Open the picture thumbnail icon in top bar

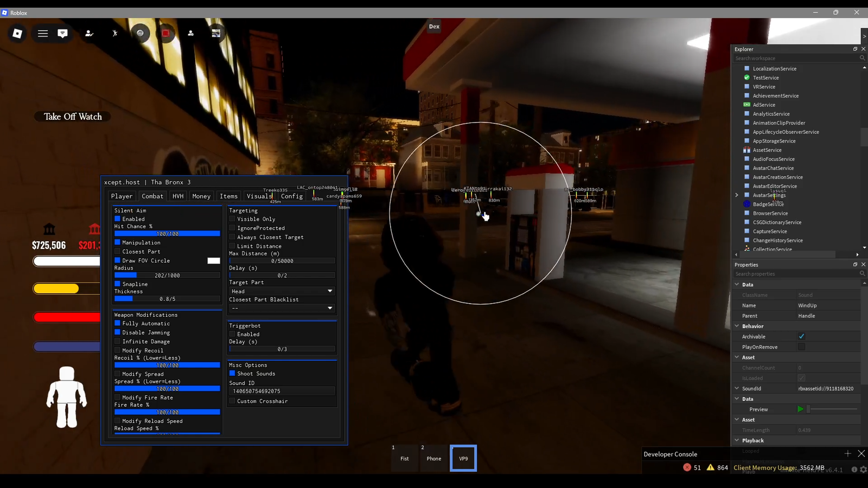216,34
